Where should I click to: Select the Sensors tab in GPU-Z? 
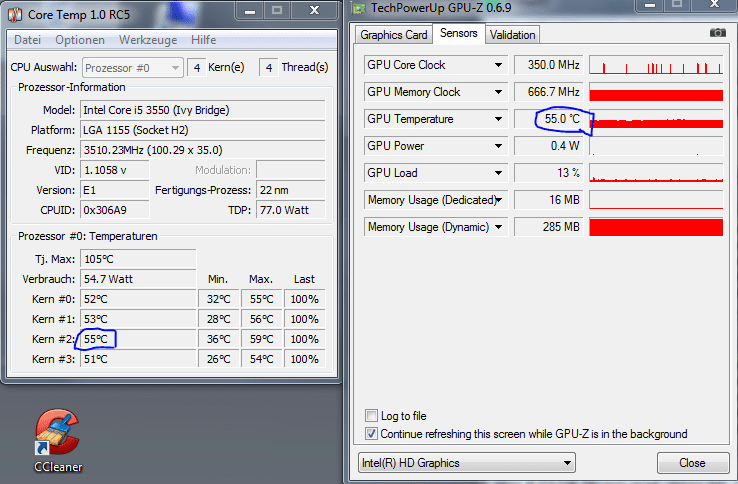(458, 33)
